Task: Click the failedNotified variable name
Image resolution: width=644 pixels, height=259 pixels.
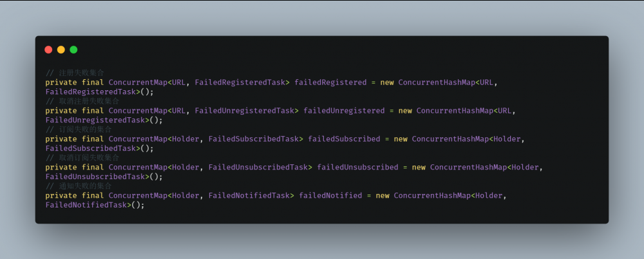Action: (330, 195)
